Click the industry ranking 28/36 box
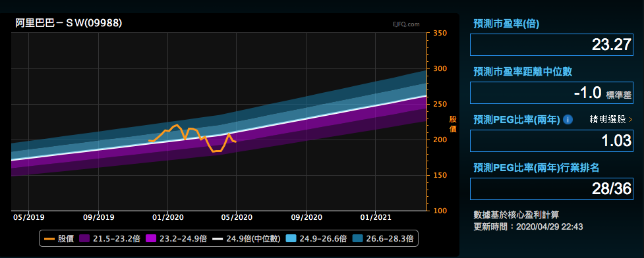The width and height of the screenshot is (644, 258). pos(551,189)
